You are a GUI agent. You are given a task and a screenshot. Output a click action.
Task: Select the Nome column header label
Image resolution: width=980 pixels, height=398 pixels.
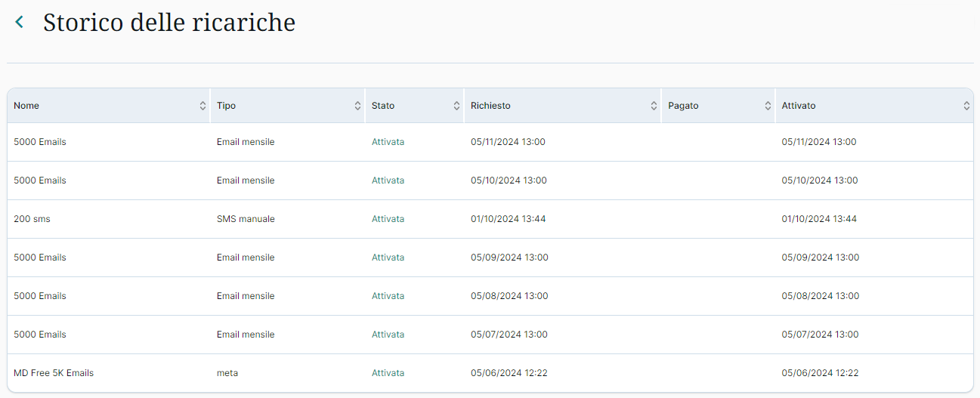[26, 106]
